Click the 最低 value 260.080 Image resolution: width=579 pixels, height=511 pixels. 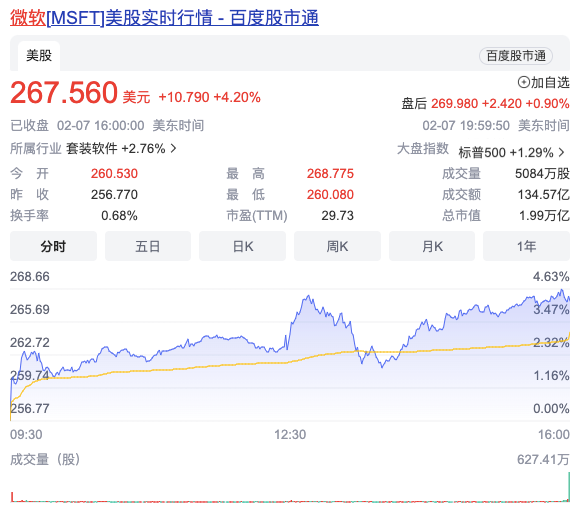[330, 195]
